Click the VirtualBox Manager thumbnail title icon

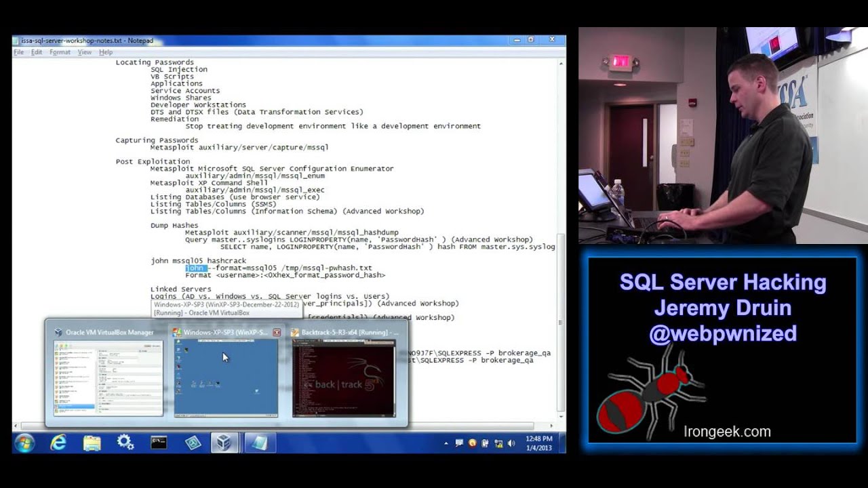click(58, 333)
